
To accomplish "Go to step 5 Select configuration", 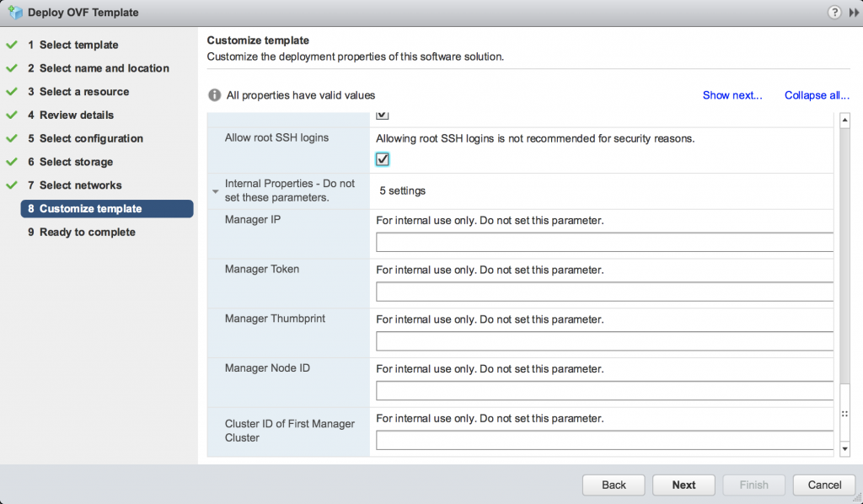I will pyautogui.click(x=85, y=139).
